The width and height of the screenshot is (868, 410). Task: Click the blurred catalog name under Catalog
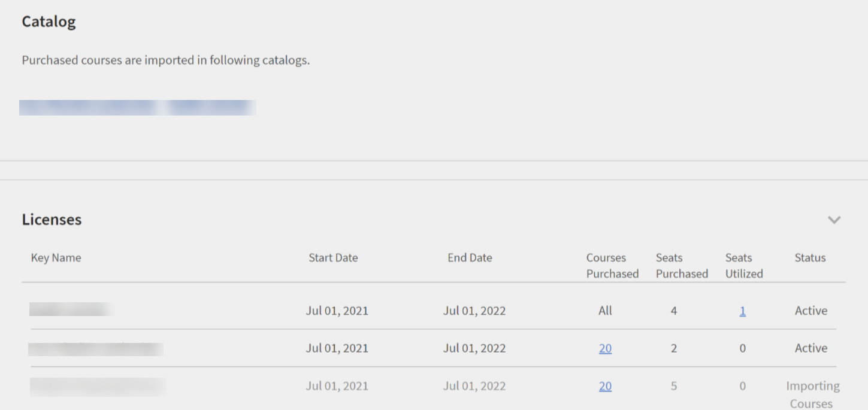coord(137,108)
